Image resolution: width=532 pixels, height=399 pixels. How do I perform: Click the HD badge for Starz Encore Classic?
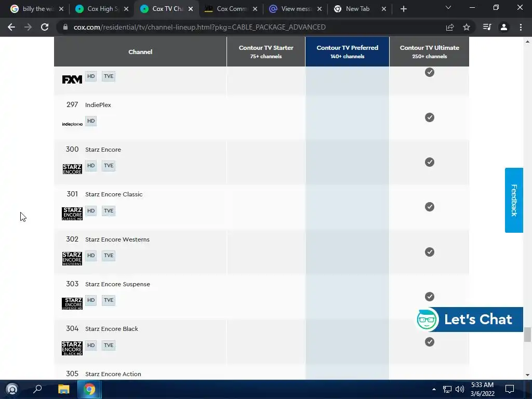[x=91, y=211]
